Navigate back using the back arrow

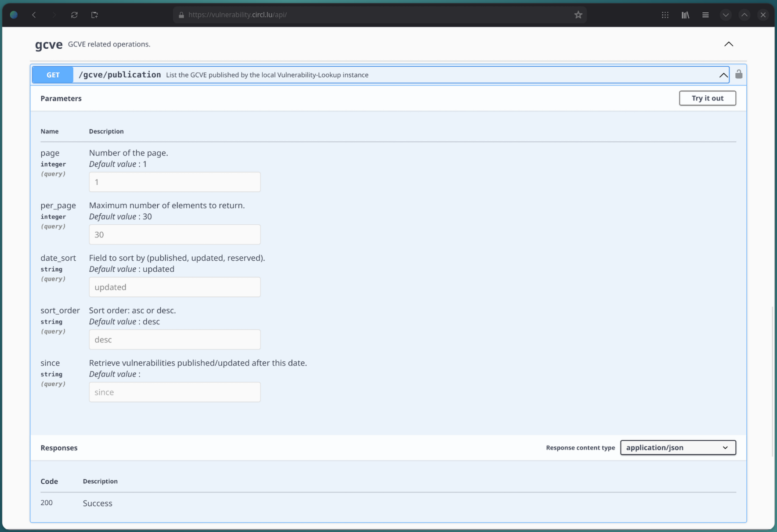(x=34, y=14)
